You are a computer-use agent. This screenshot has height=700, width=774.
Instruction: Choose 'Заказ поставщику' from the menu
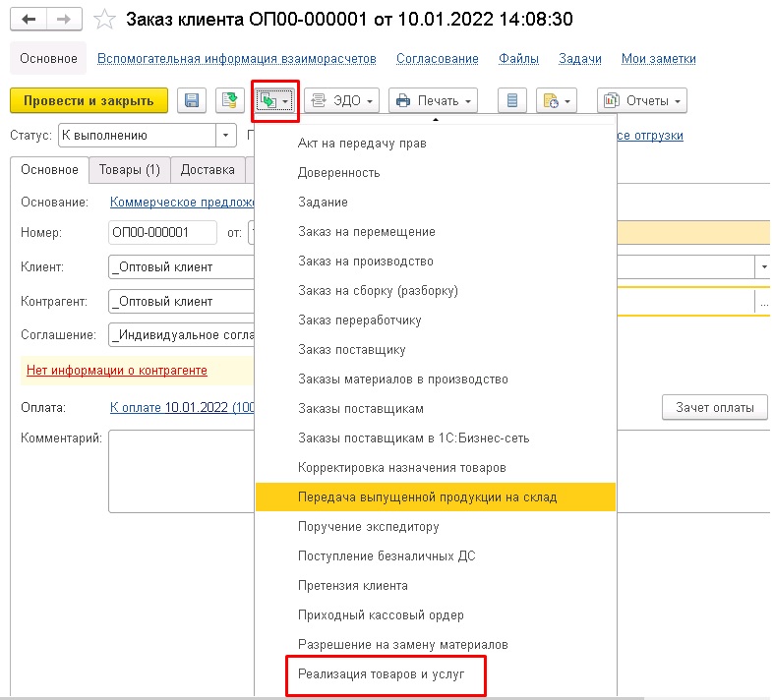pos(352,349)
